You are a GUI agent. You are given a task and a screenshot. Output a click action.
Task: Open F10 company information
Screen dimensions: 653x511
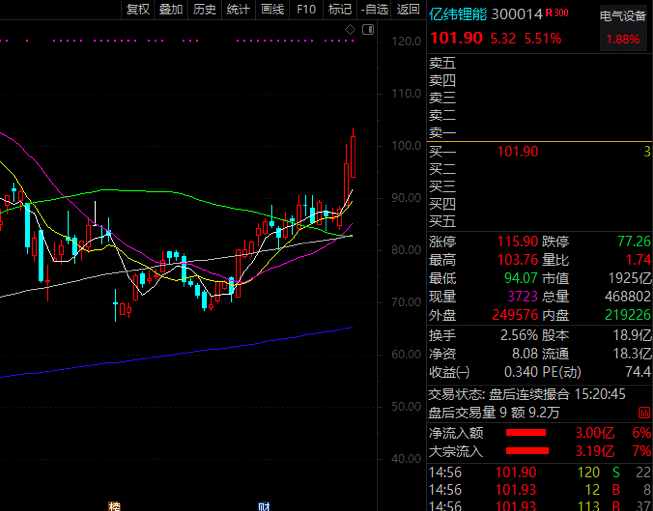pyautogui.click(x=306, y=9)
